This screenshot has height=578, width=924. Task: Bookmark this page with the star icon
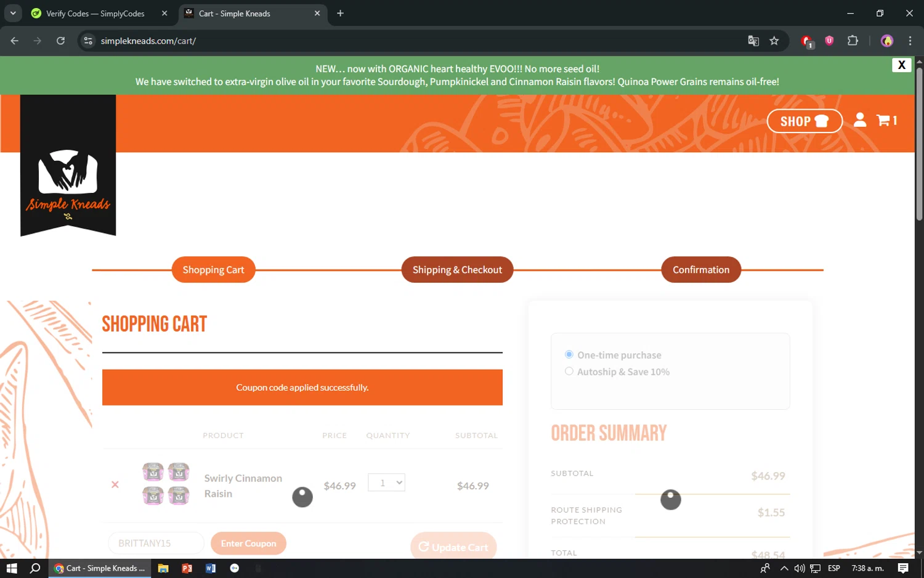coord(774,41)
